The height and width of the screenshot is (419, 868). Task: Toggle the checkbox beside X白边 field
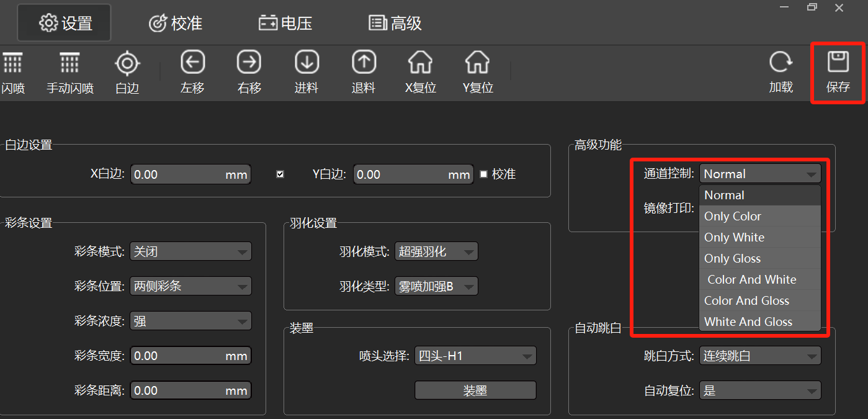coord(280,174)
